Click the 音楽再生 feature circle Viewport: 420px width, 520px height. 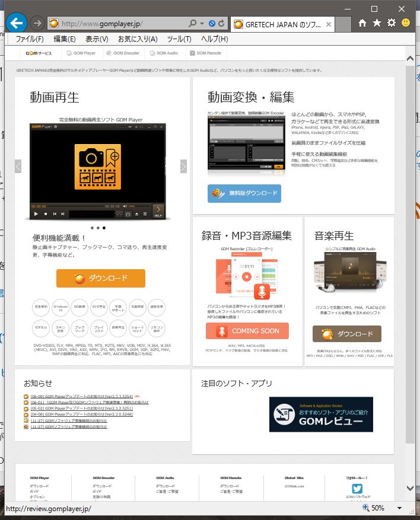[x=118, y=328]
